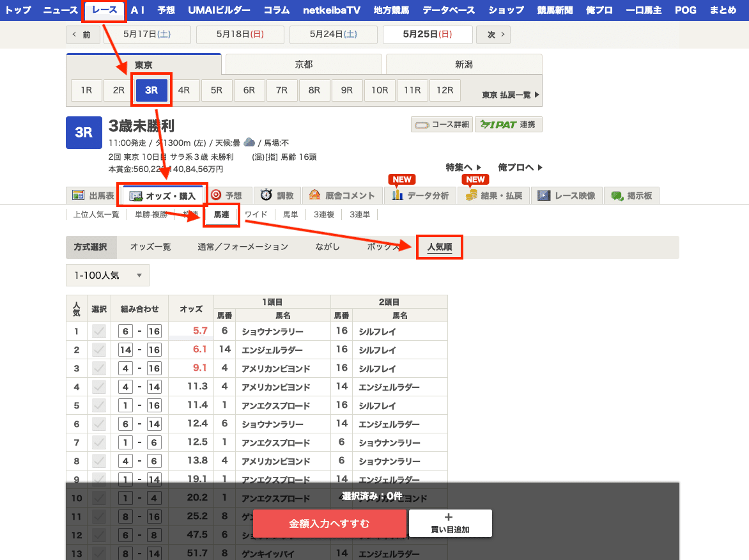Open the レース menu in top navigation
749x560 pixels.
click(x=104, y=10)
